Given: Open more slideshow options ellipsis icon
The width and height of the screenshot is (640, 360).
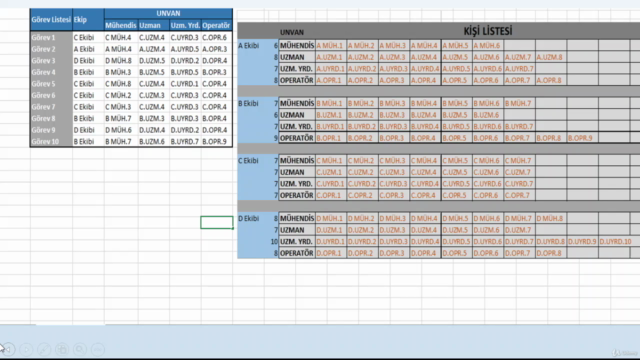Looking at the screenshot, I should pyautogui.click(x=98, y=349).
